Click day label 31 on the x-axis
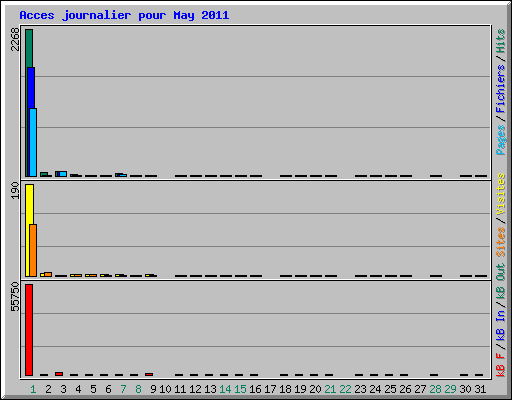This screenshot has height=400, width=512. pos(480,389)
